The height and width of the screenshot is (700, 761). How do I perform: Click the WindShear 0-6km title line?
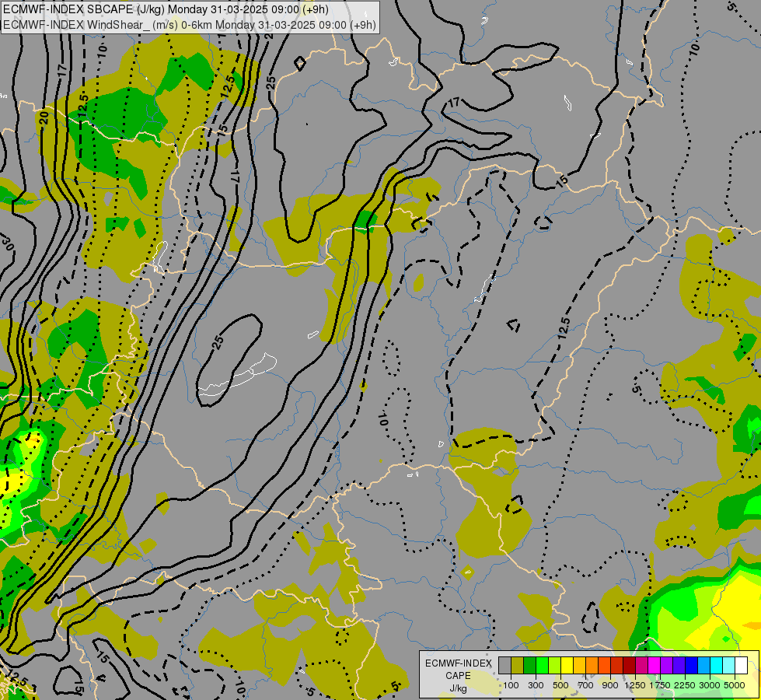[x=190, y=24]
